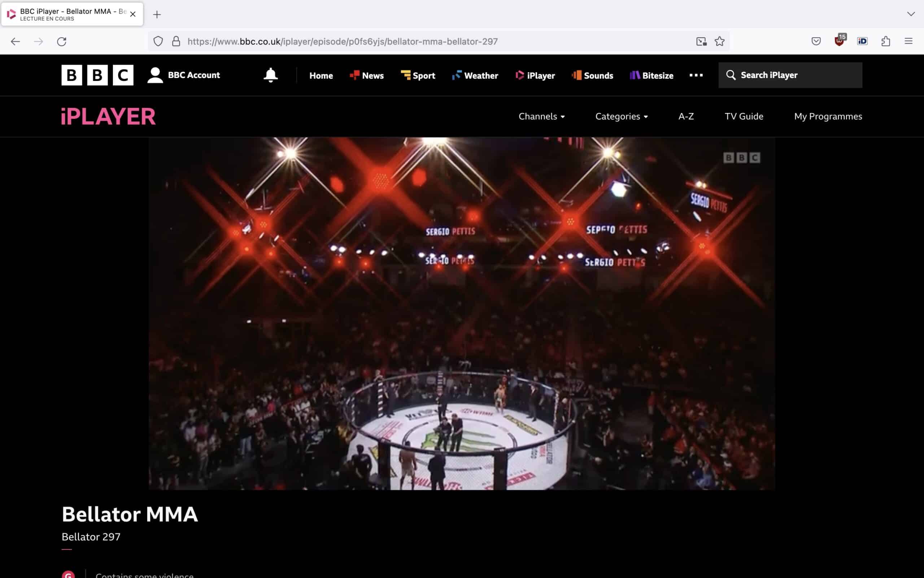
Task: Click the Bellator 297 subtitle
Action: (x=91, y=537)
